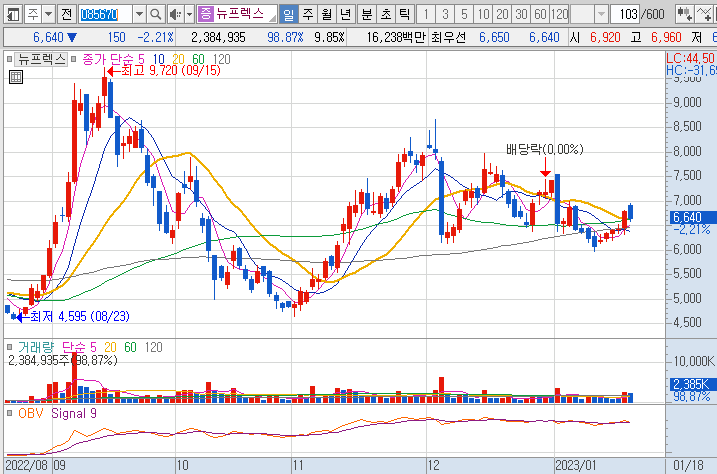Screen dimensions: 717x474
Task: Click the small square marker before 뉴프렉스 label
Action: pyautogui.click(x=9, y=59)
